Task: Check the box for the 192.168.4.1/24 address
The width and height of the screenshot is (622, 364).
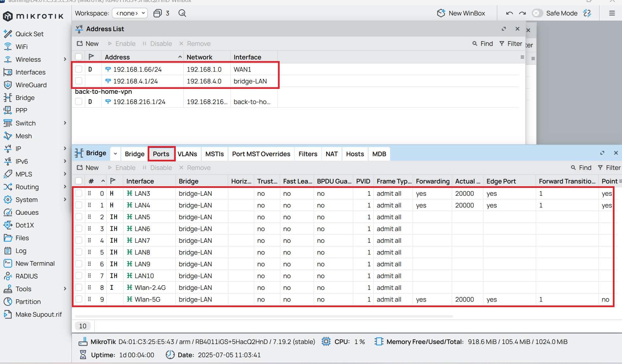Action: click(x=79, y=81)
